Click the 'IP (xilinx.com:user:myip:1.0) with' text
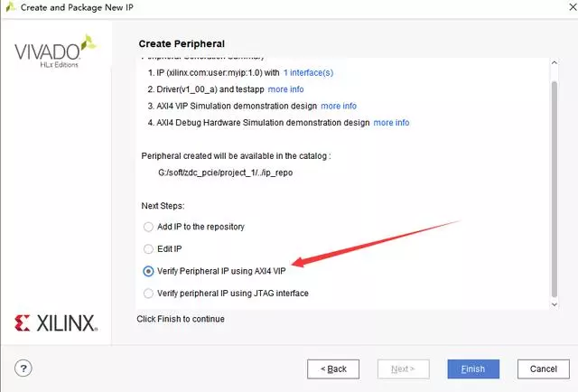Screen dimensions: 578x392 [x=218, y=72]
